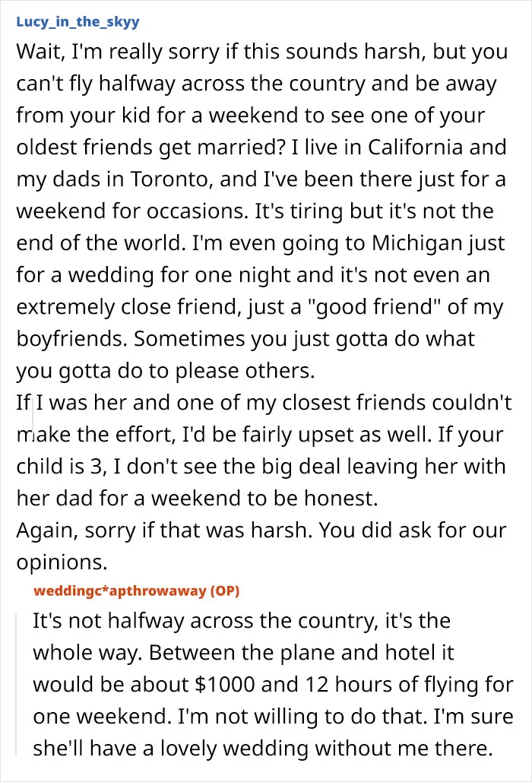This screenshot has height=782, width=532.
Task: Click the line "you gotta do to please others."
Action: pyautogui.click(x=166, y=371)
